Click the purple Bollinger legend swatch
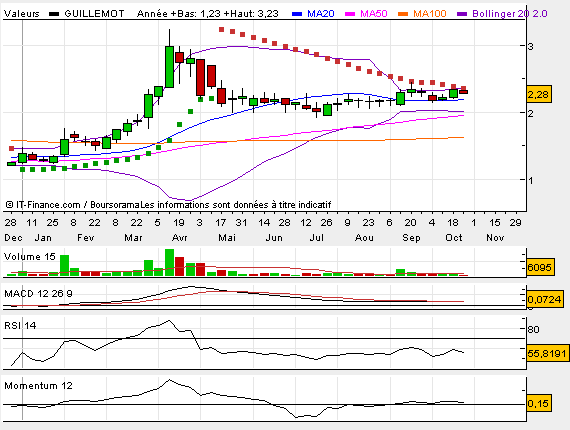This screenshot has width=570, height=430. [462, 14]
